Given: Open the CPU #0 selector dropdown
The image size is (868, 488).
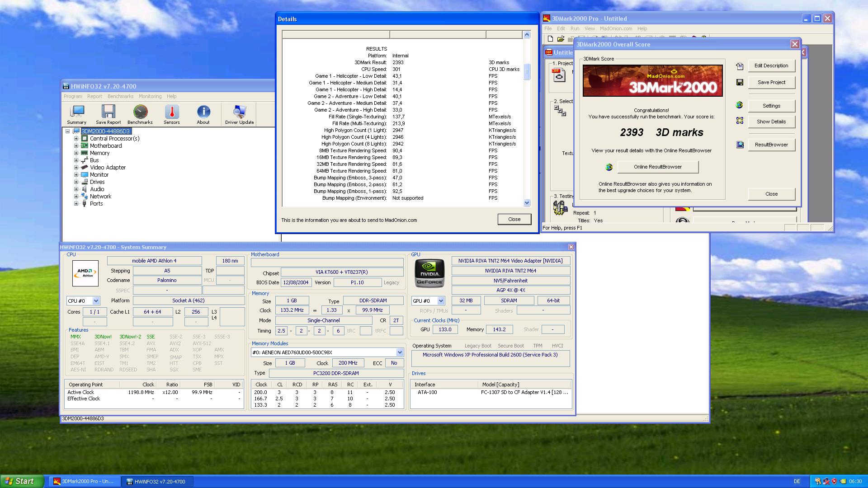Looking at the screenshot, I should pos(96,301).
